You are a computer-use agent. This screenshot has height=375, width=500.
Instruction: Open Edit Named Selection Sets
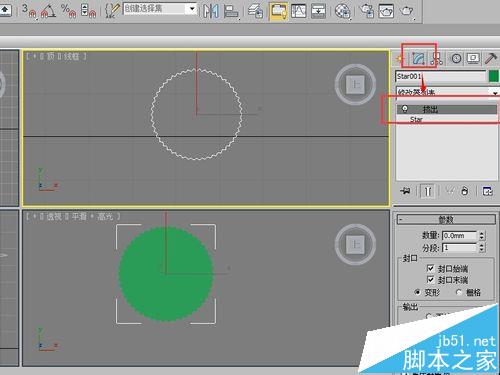[x=112, y=10]
